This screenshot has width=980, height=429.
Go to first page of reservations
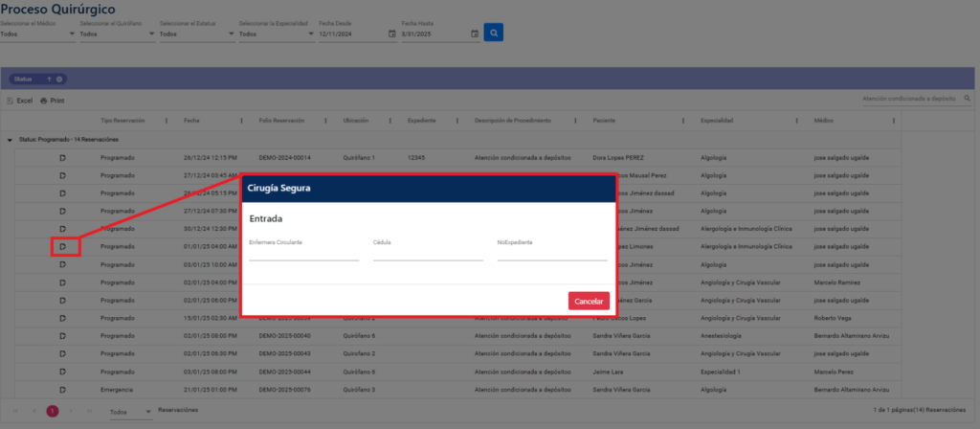15,411
